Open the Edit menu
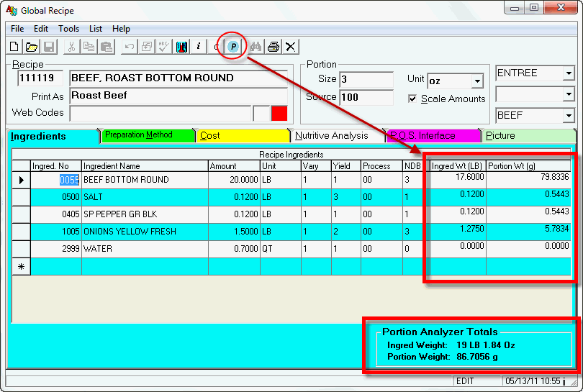 click(41, 29)
